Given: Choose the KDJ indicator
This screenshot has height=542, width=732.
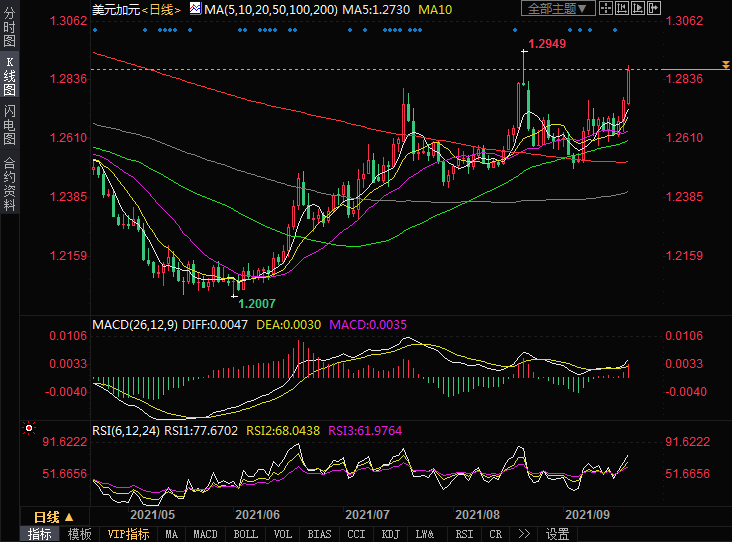Looking at the screenshot, I should click(389, 534).
